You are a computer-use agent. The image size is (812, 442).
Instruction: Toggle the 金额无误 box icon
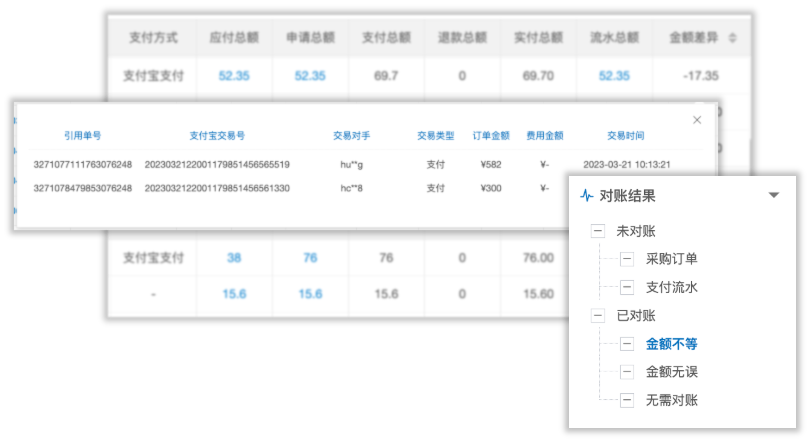626,372
